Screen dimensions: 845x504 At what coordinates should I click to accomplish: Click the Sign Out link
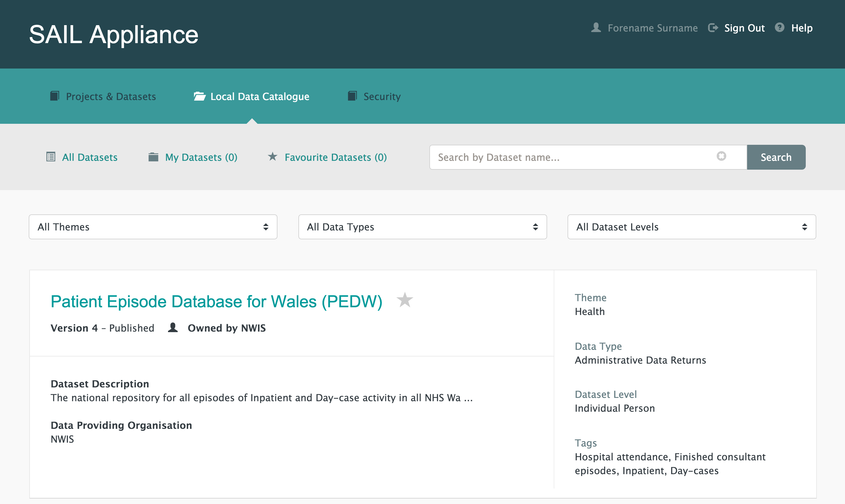pyautogui.click(x=744, y=28)
